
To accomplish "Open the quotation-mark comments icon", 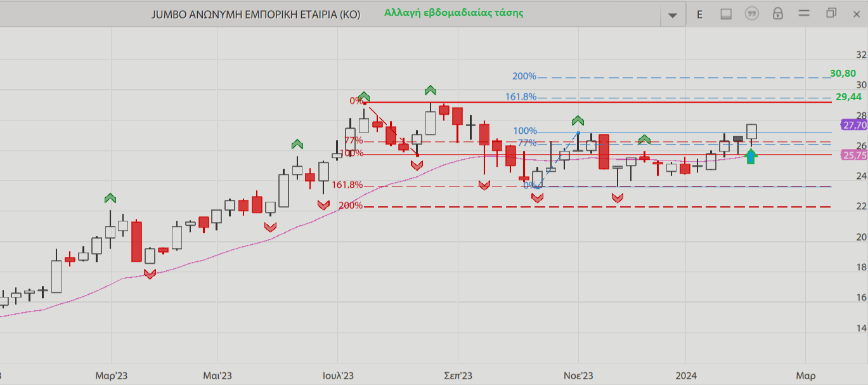I will coord(752,14).
